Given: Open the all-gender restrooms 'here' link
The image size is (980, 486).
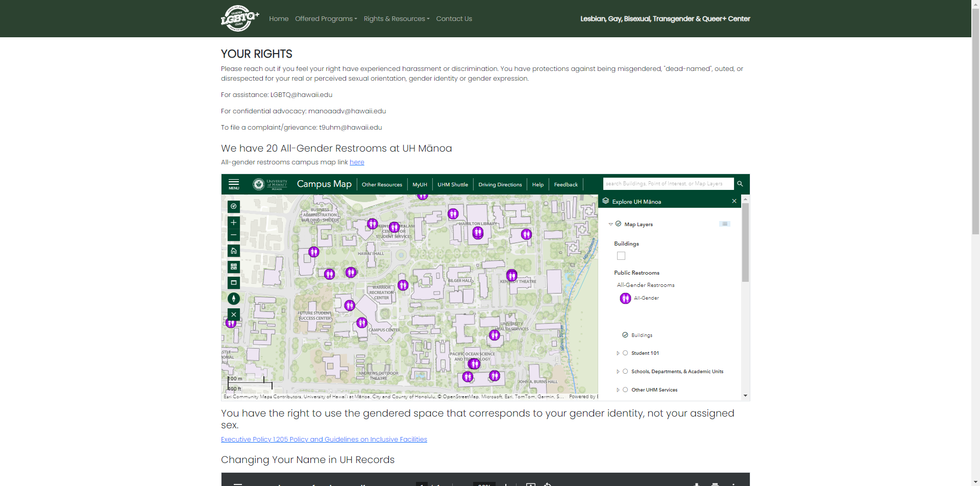Looking at the screenshot, I should pos(357,162).
